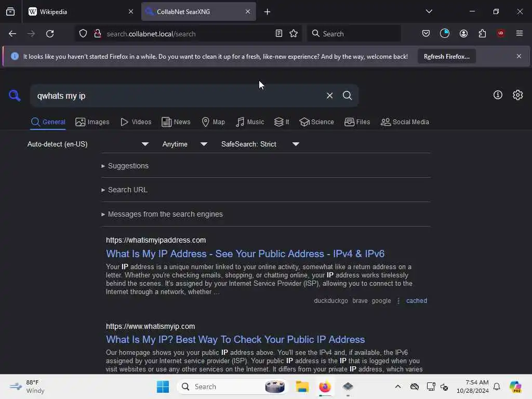Click the Firefox extension pie-chart icon
Screen dimensions: 532x399
(445, 33)
